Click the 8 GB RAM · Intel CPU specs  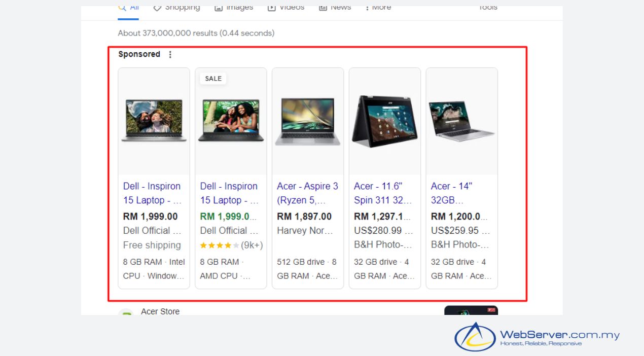pyautogui.click(x=154, y=269)
